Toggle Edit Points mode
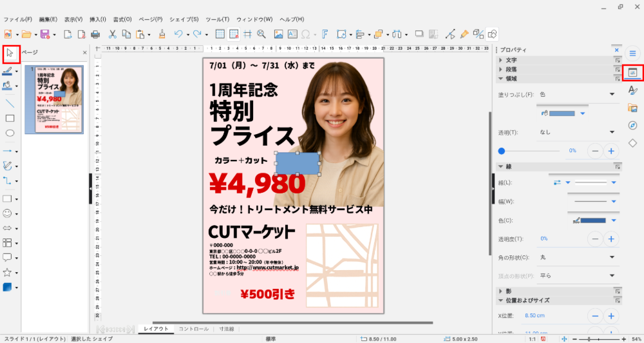 451,34
